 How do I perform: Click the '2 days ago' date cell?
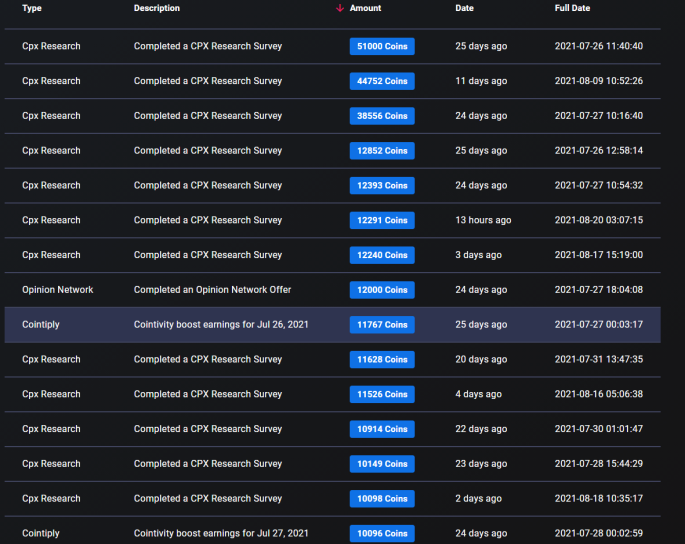point(478,499)
